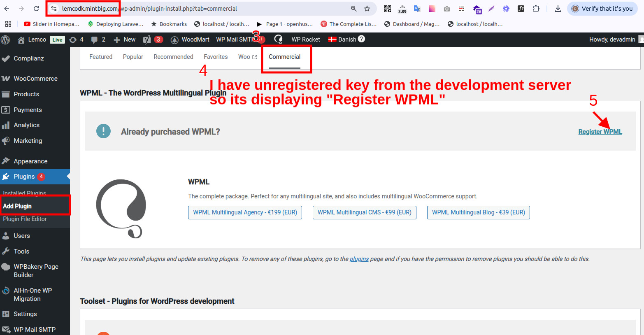Screen dimensions: 644x335
Task: Open the zoom magnifier icon in address bar
Action: pyautogui.click(x=354, y=9)
